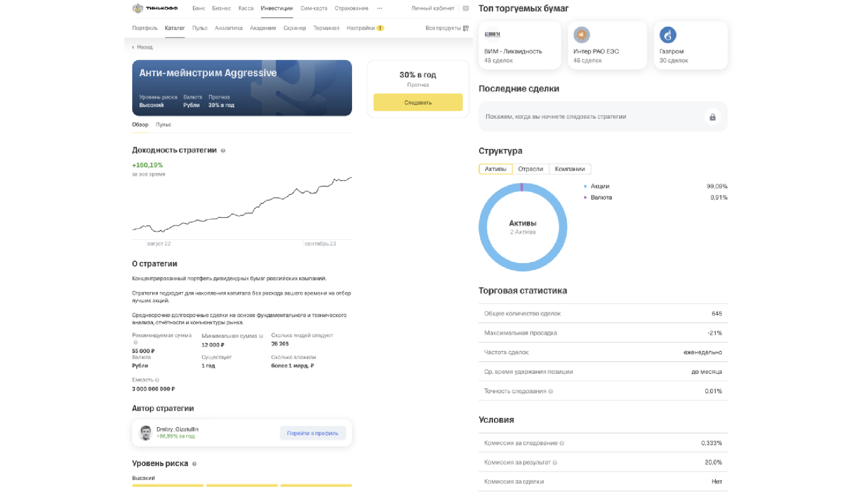Click info icon beside Точность следования
Viewport: 868px width, 499px height.
tap(551, 391)
